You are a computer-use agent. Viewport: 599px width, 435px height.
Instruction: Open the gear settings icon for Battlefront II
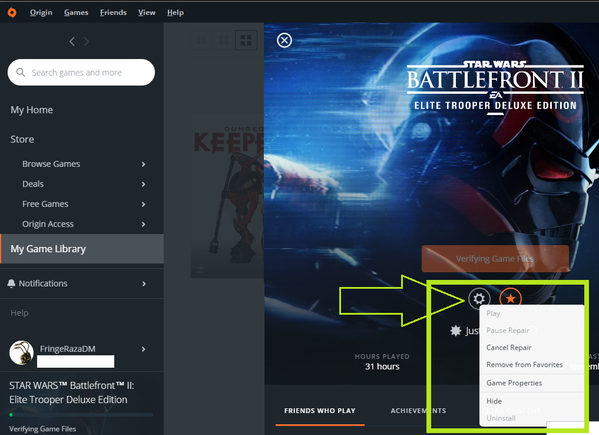[479, 298]
